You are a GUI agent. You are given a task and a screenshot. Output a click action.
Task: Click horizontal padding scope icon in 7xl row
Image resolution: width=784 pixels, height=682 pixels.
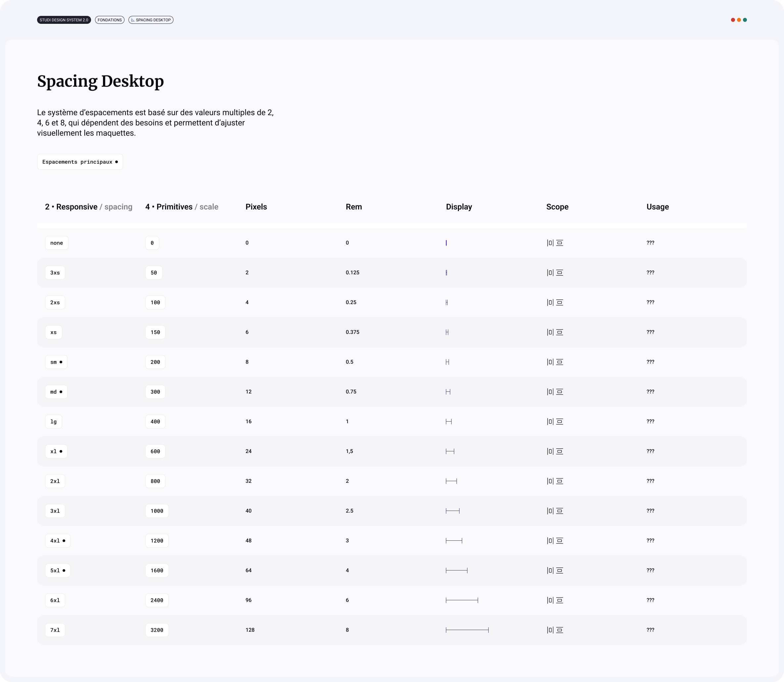click(550, 630)
